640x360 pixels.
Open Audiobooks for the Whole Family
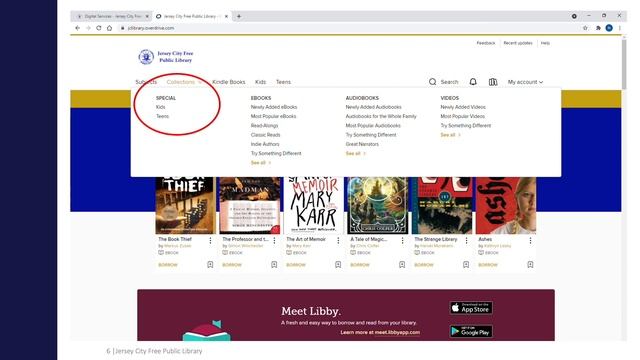click(x=381, y=116)
